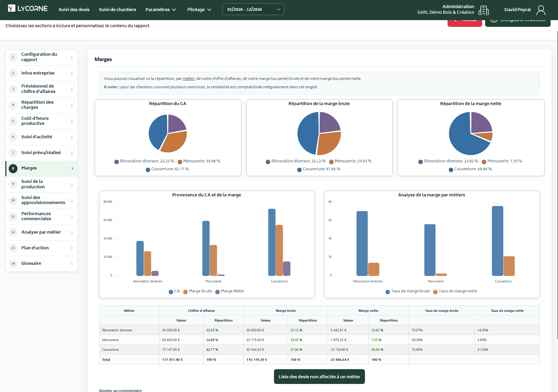The height and width of the screenshot is (392, 558).
Task: Follow the underlined métier link
Action: tap(188, 79)
